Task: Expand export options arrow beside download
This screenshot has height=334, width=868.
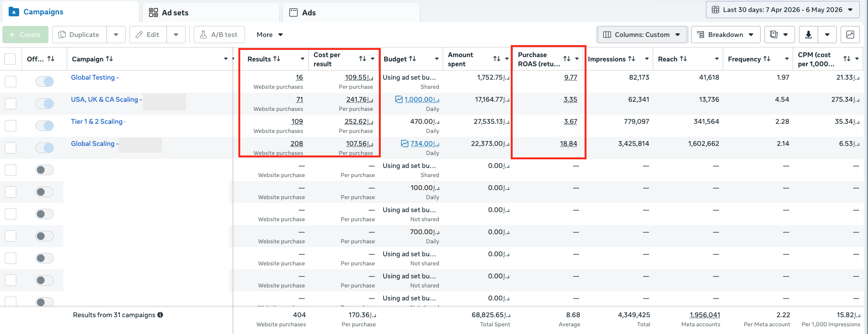Action: tap(827, 35)
